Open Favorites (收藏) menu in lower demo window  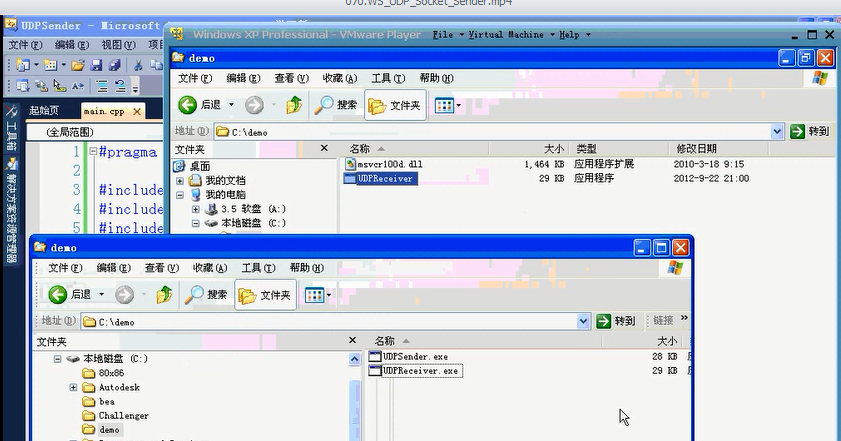coord(210,268)
